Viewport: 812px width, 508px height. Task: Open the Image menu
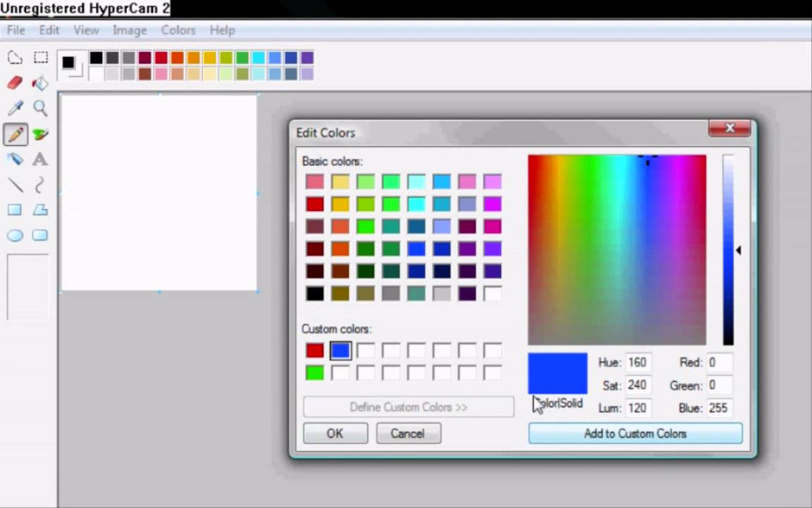[x=130, y=30]
